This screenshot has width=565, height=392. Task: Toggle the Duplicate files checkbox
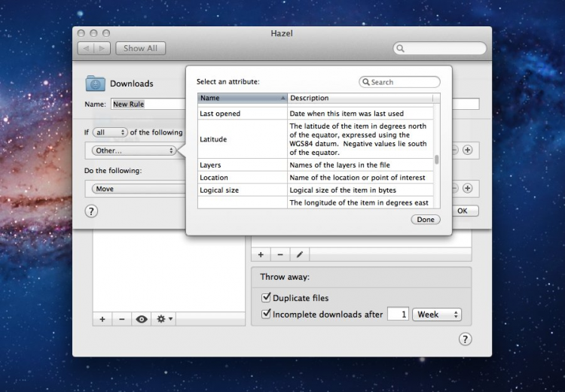[266, 298]
